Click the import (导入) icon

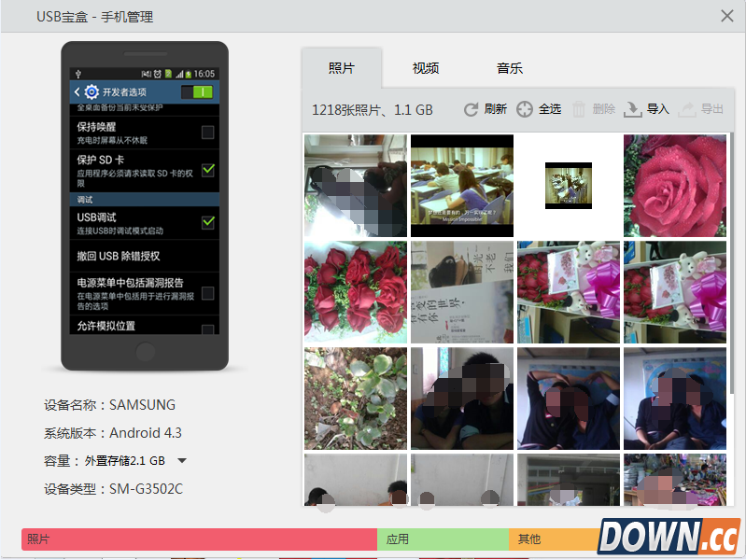(x=633, y=109)
